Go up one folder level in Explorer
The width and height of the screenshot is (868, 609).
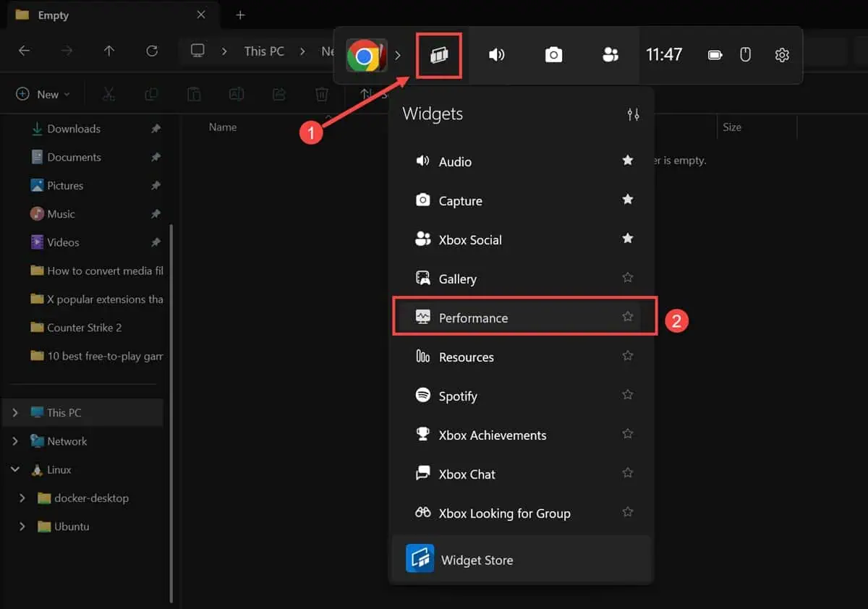109,51
